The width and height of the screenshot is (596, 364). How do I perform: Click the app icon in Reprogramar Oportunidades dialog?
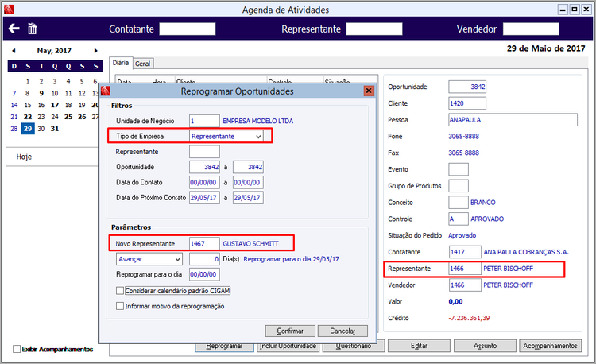106,91
